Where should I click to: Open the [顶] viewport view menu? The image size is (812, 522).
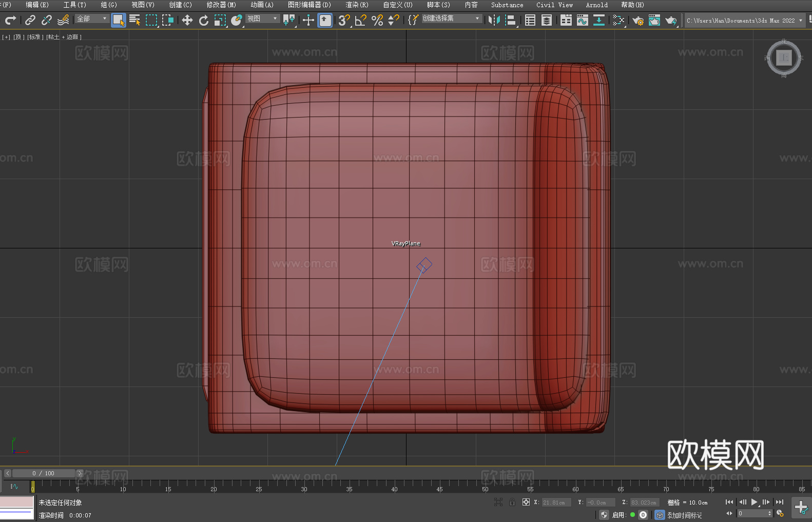click(x=18, y=37)
